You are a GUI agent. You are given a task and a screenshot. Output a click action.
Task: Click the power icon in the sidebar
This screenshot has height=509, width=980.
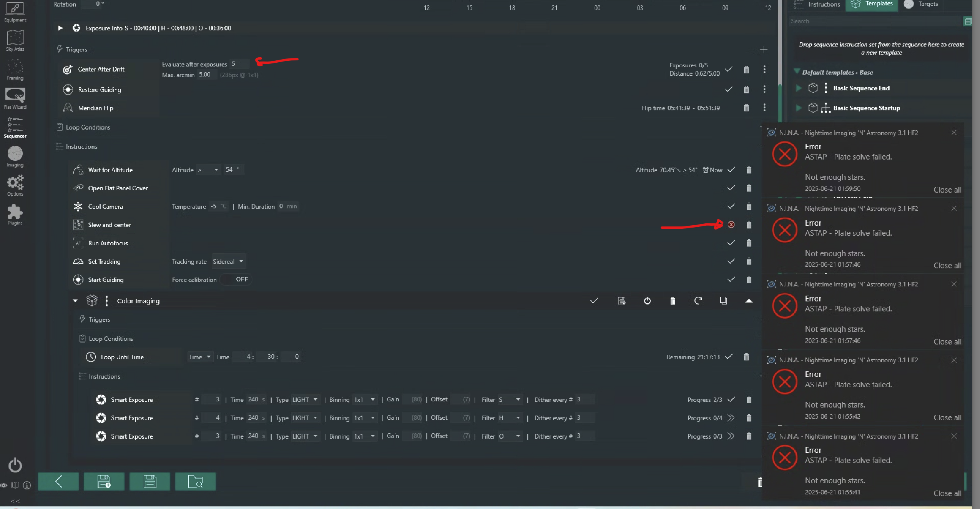tap(15, 465)
